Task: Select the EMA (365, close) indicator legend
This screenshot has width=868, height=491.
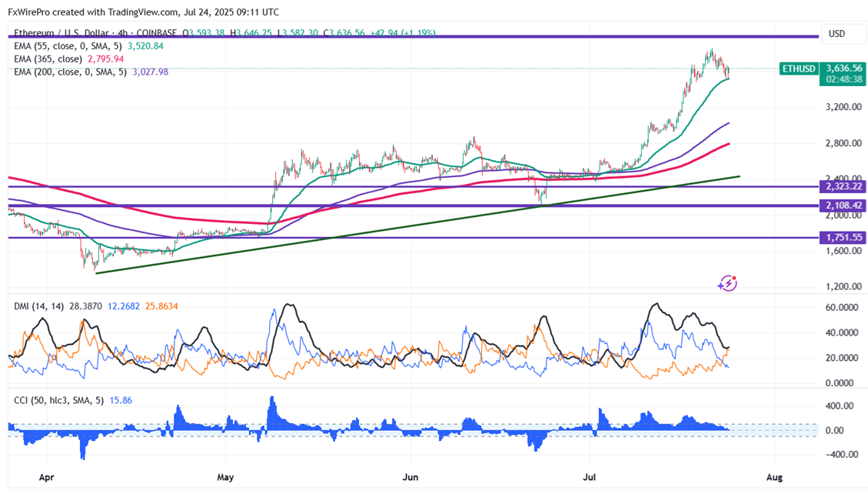Action: coord(48,58)
